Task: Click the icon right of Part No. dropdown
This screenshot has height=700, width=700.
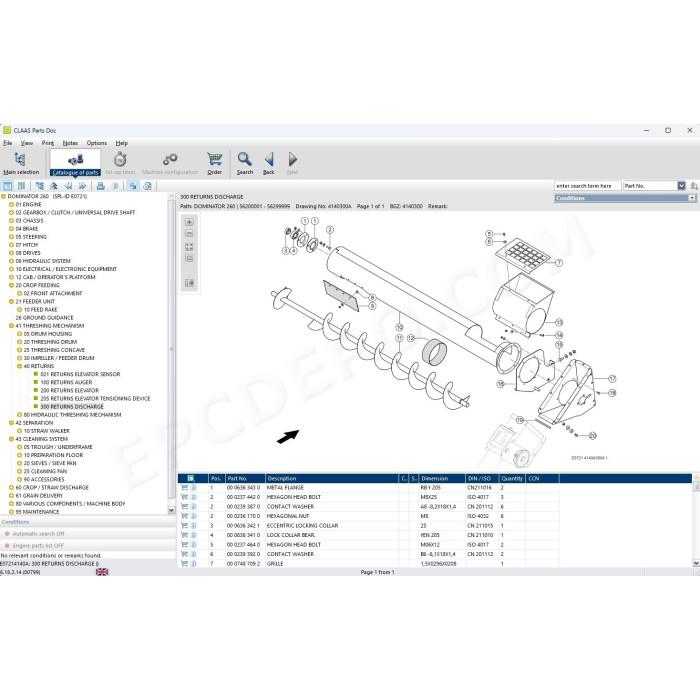Action: [694, 186]
